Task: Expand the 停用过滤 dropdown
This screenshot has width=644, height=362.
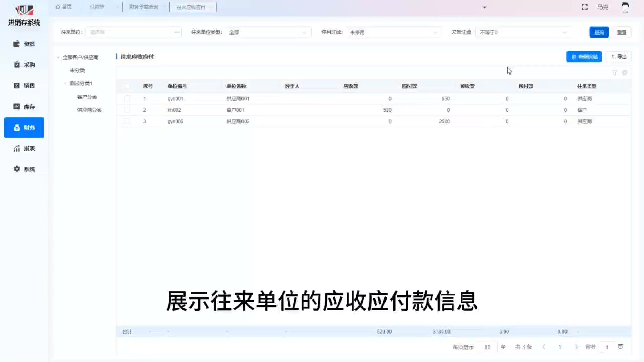Action: 393,32
